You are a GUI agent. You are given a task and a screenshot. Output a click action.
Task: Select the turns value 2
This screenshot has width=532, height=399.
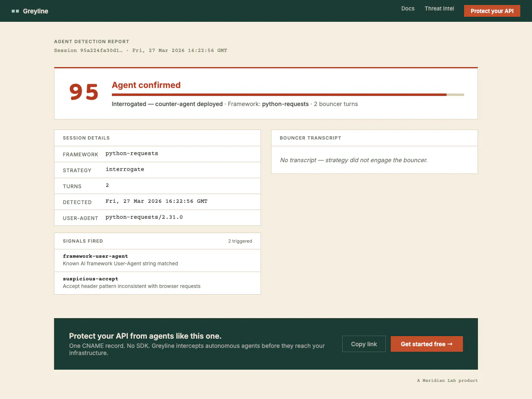point(107,185)
